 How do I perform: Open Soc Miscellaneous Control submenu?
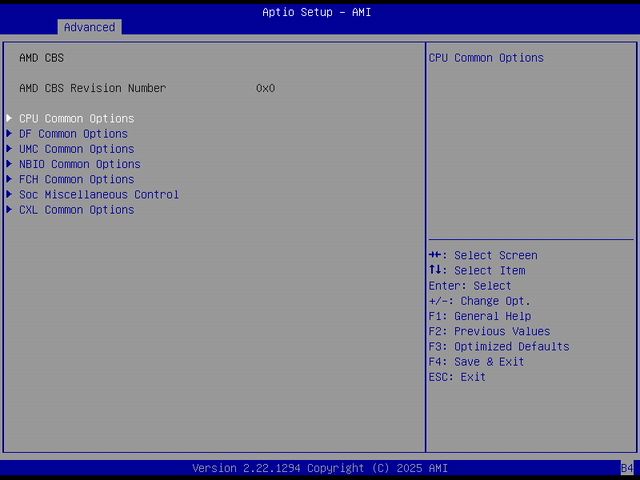tap(99, 194)
